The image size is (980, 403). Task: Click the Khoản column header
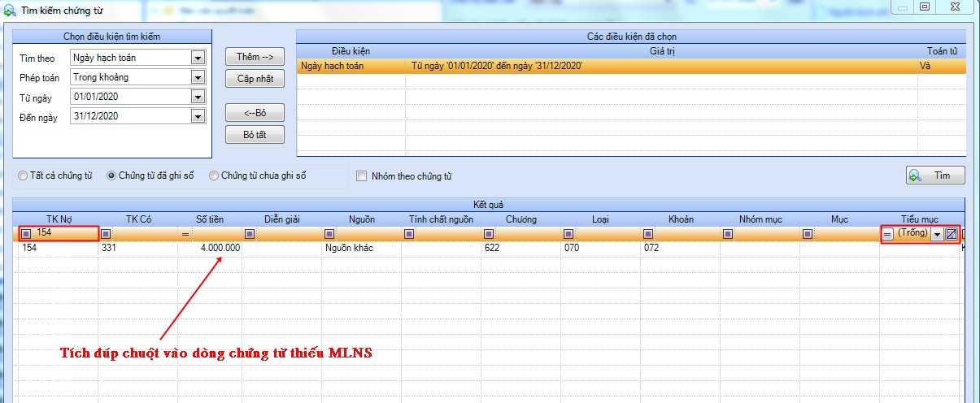pyautogui.click(x=680, y=219)
